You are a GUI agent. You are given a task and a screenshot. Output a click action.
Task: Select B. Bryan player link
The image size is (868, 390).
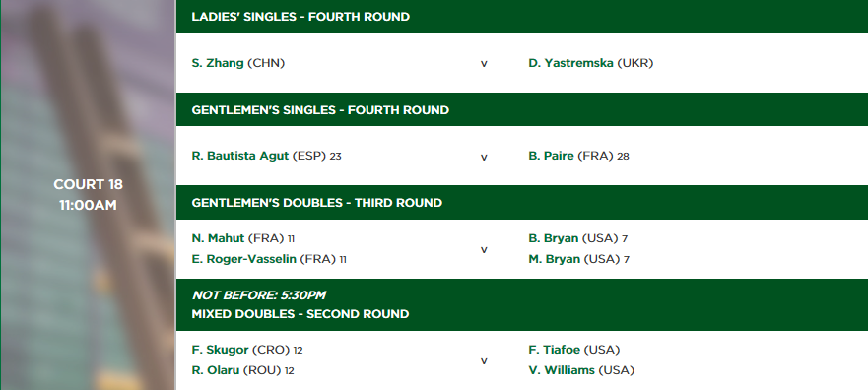(x=553, y=238)
